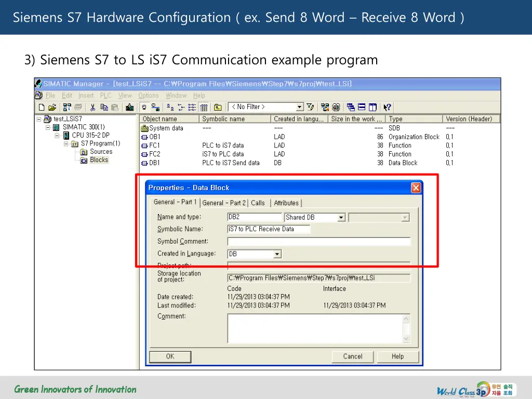Image resolution: width=532 pixels, height=399 pixels.
Task: Close the Properties - Data Block dialog
Action: point(416,188)
